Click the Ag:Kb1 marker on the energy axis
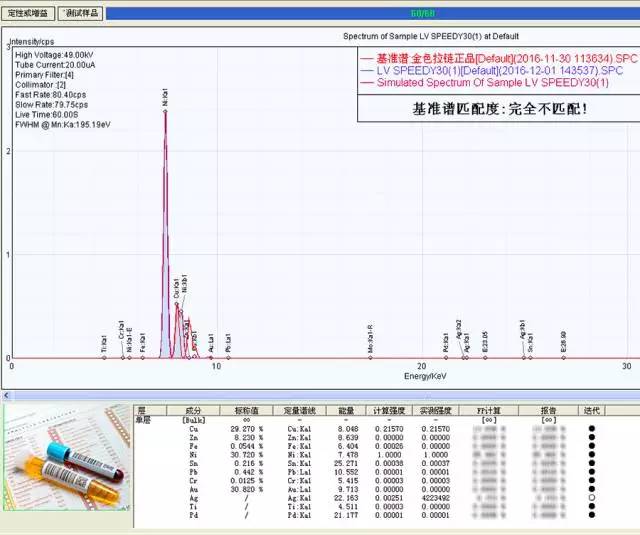This screenshot has height=535, width=640. point(524,357)
